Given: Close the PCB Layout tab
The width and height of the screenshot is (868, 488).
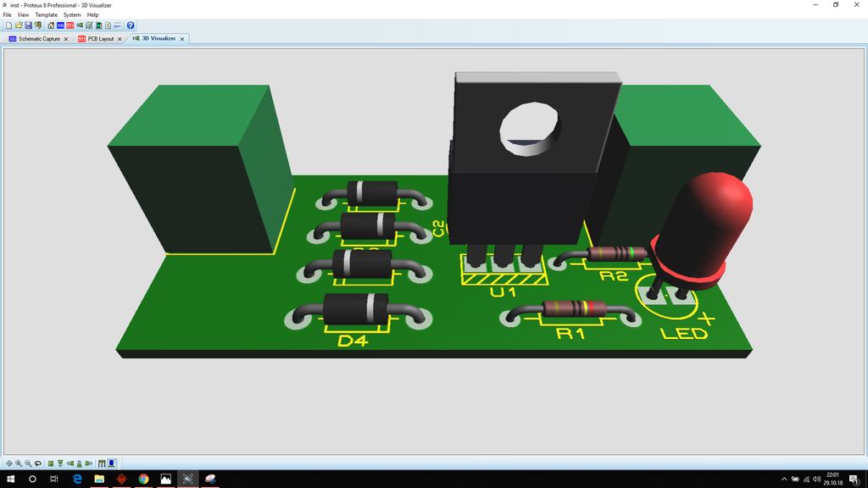Looking at the screenshot, I should click(x=120, y=39).
